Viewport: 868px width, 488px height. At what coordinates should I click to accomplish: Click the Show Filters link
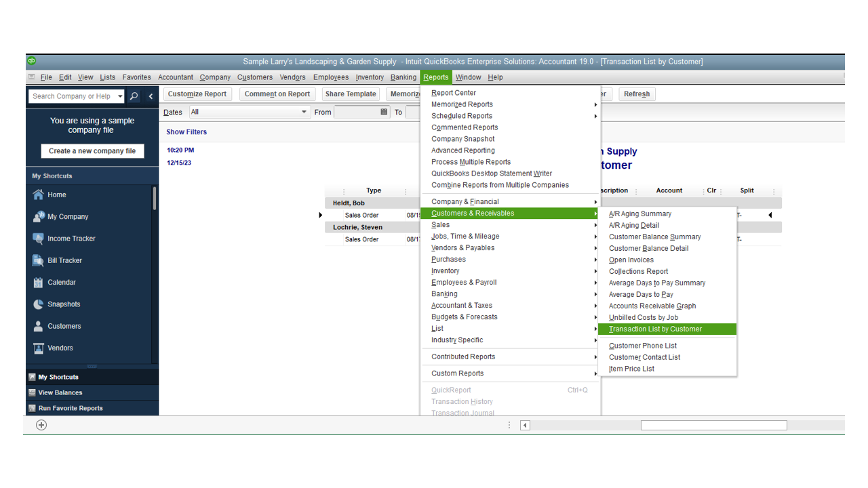tap(186, 132)
